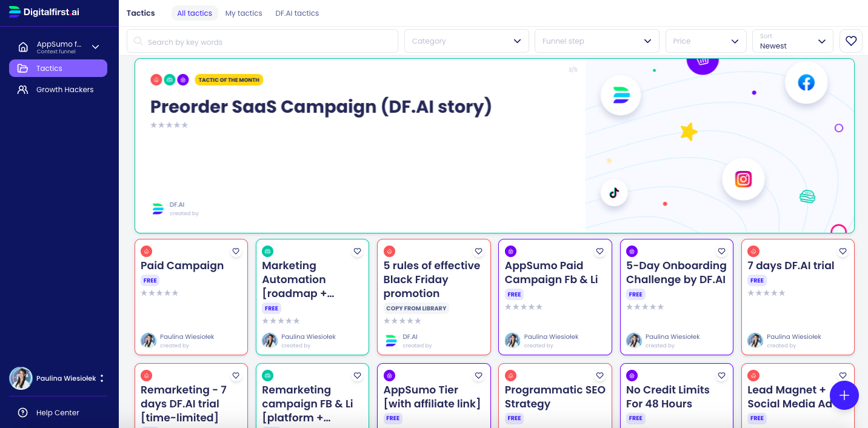Click the blue plus floating button
The height and width of the screenshot is (428, 868).
point(844,395)
